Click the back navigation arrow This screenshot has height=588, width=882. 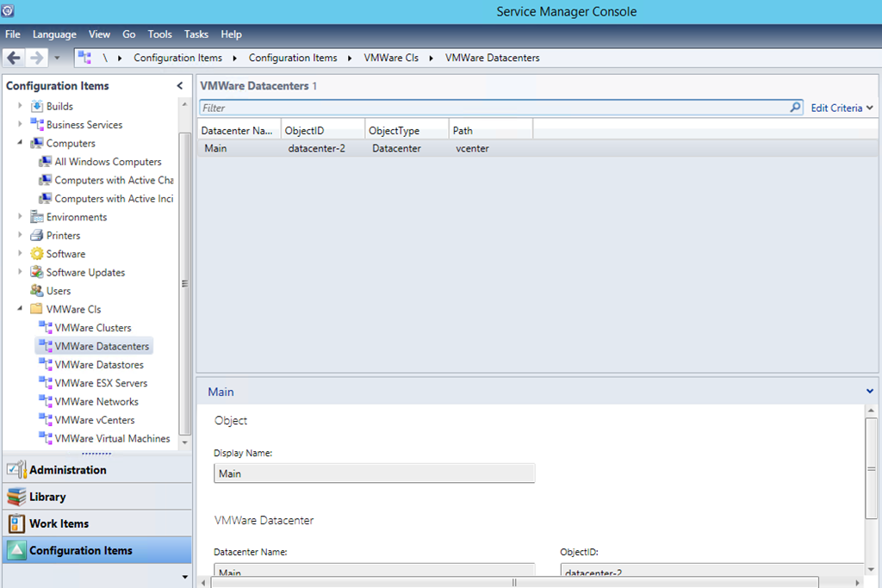point(14,58)
